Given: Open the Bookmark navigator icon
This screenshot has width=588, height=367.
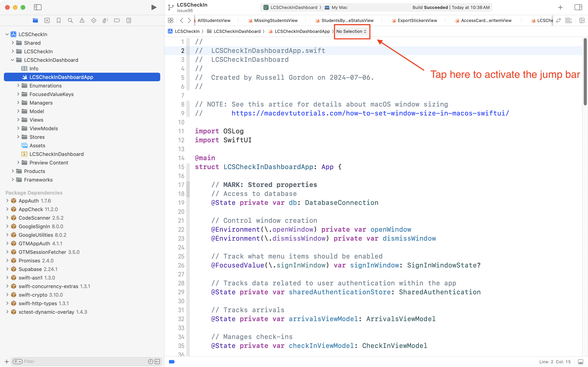Looking at the screenshot, I should (x=59, y=21).
